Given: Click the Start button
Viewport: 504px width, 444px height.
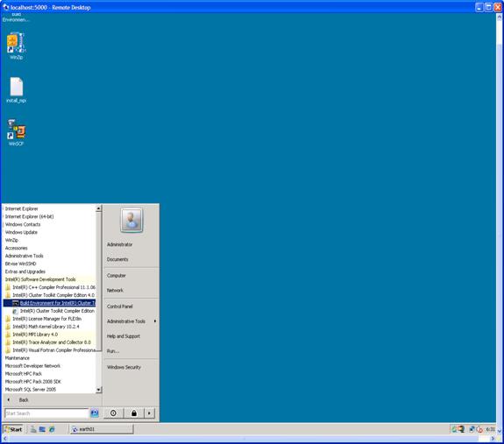Looking at the screenshot, I should (x=13, y=429).
